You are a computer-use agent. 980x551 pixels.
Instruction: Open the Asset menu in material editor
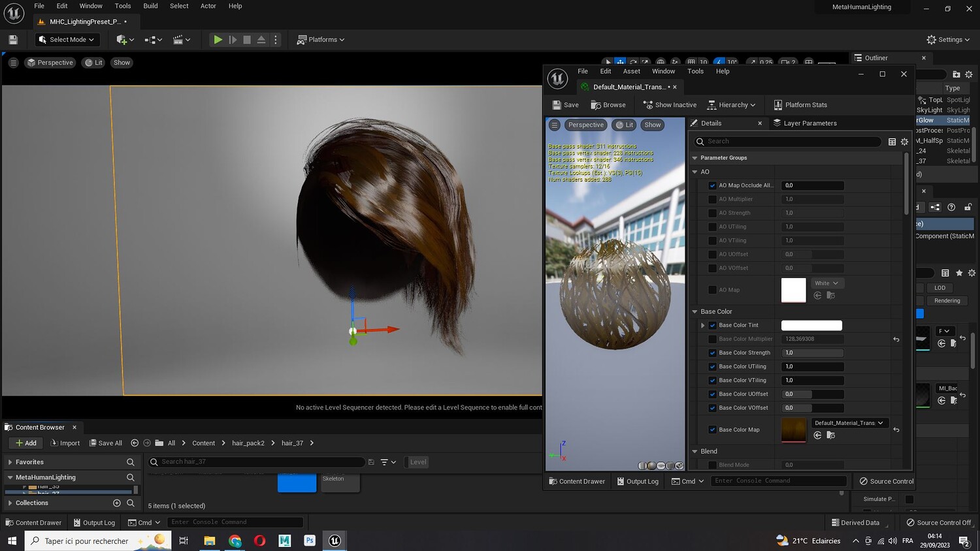point(631,71)
